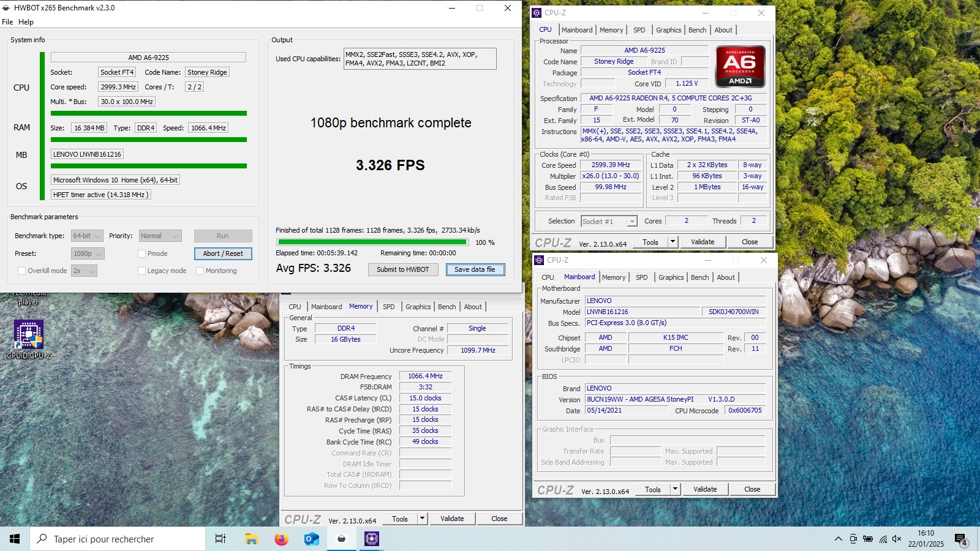980x551 pixels.
Task: Switch to Mainboard tab in Memory CPU-Z
Action: pyautogui.click(x=326, y=307)
